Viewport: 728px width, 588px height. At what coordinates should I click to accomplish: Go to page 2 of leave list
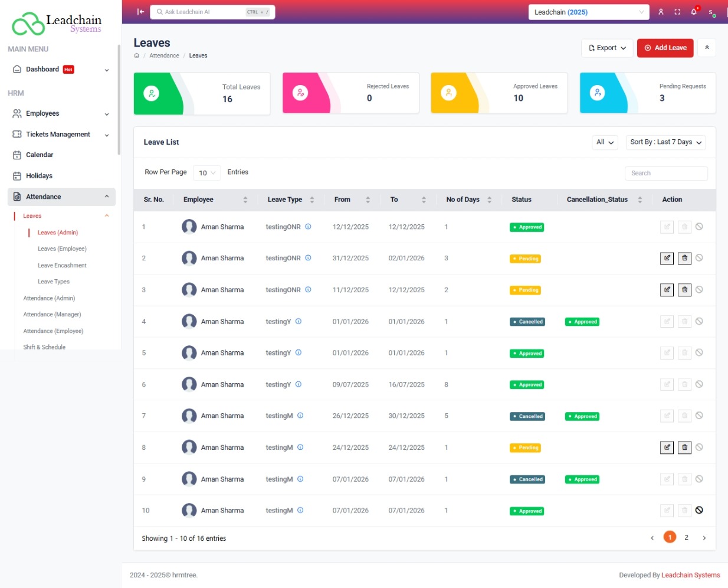[x=686, y=537]
